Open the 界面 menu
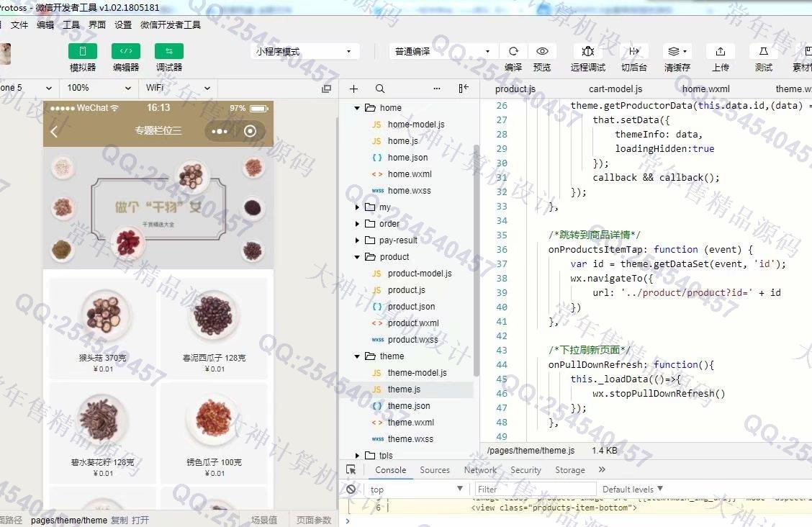Screen dimensions: 812x527 pos(97,25)
